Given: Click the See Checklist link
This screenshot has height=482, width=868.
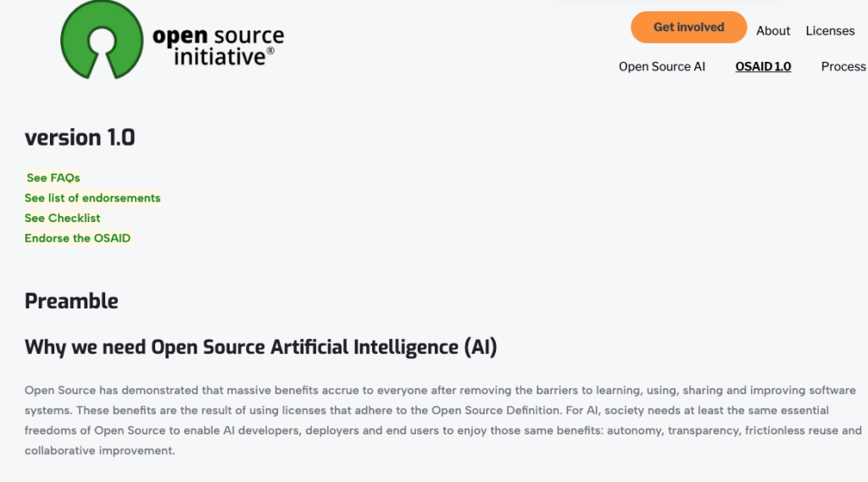Looking at the screenshot, I should coord(63,219).
